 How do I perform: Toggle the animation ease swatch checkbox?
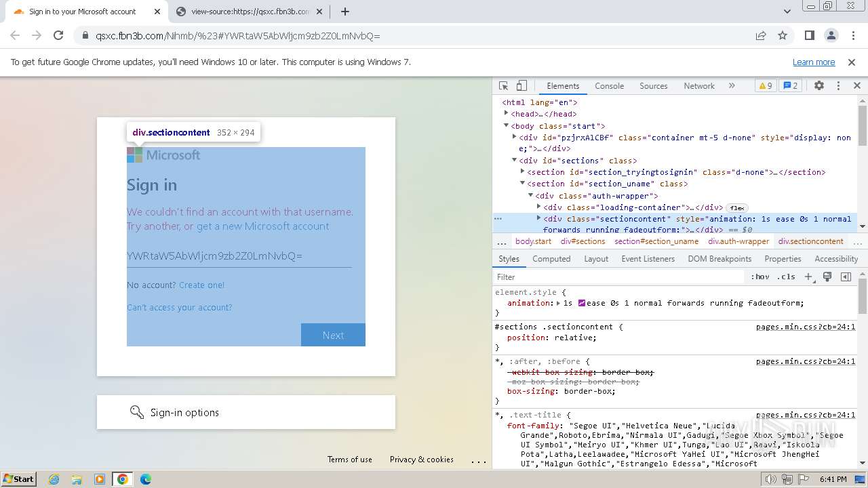point(582,303)
